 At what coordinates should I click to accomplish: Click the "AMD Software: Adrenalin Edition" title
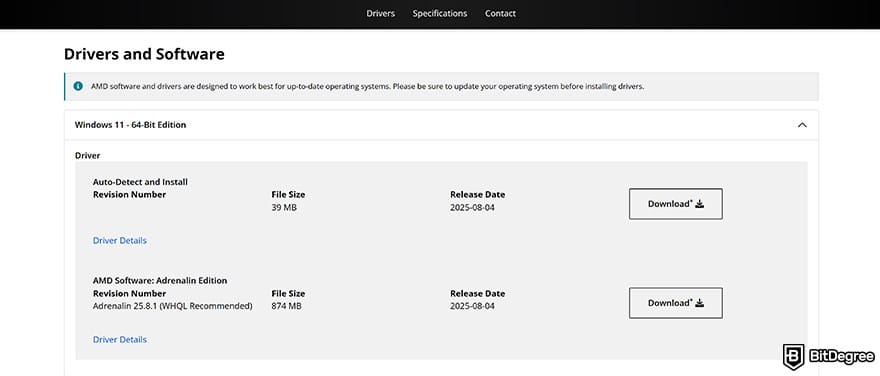(x=160, y=281)
